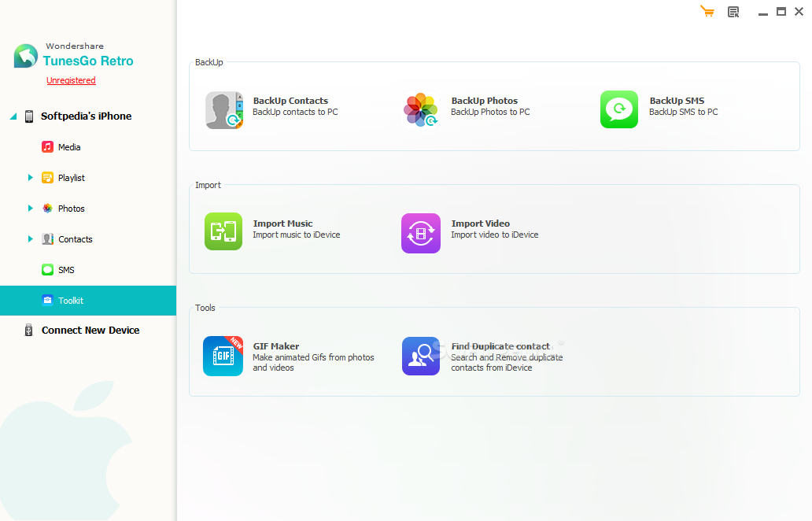Click 'Import music to iDevice' text

(296, 235)
